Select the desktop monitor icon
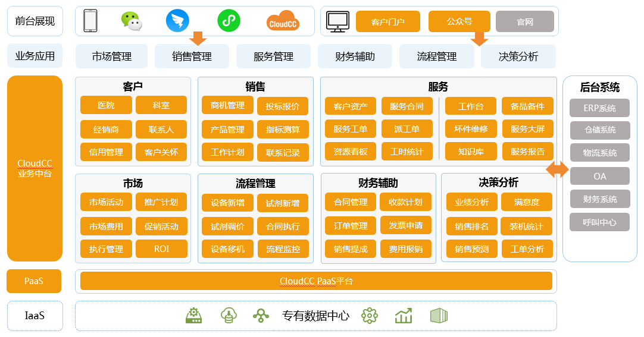644x337 pixels. pyautogui.click(x=337, y=22)
